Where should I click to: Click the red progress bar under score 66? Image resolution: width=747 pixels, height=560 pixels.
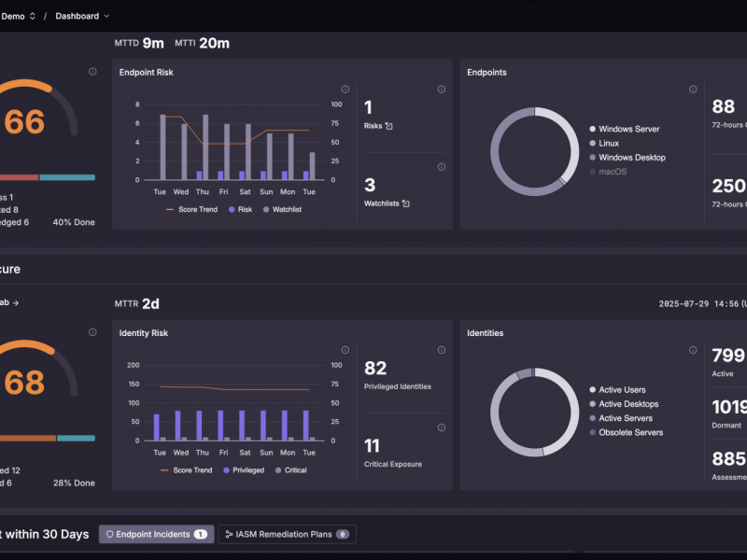pos(19,177)
